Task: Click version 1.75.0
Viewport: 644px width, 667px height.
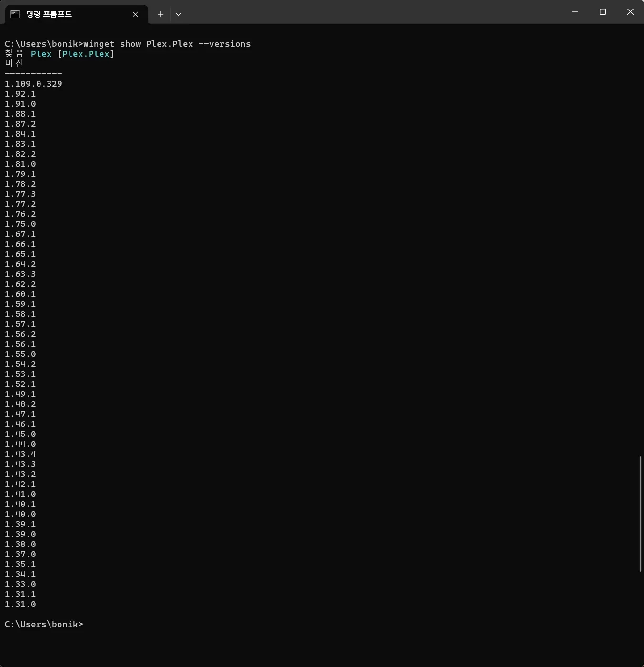Action: click(x=20, y=224)
